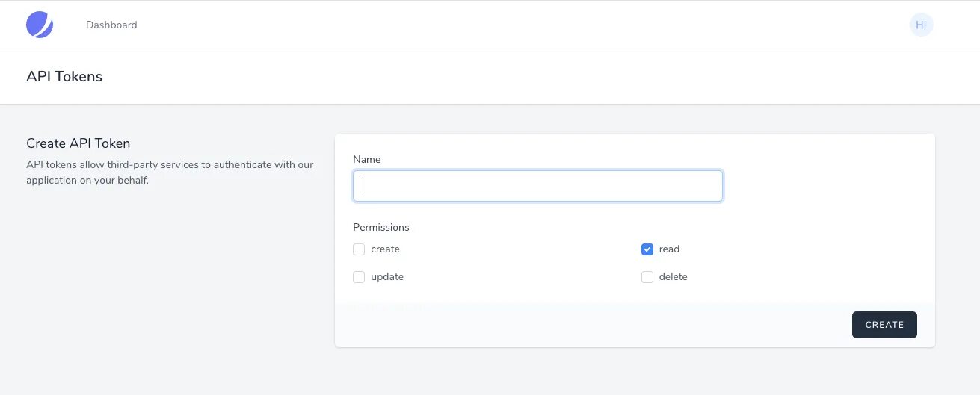Screen dimensions: 980x395
Task: Click the Name field label
Action: click(x=366, y=159)
